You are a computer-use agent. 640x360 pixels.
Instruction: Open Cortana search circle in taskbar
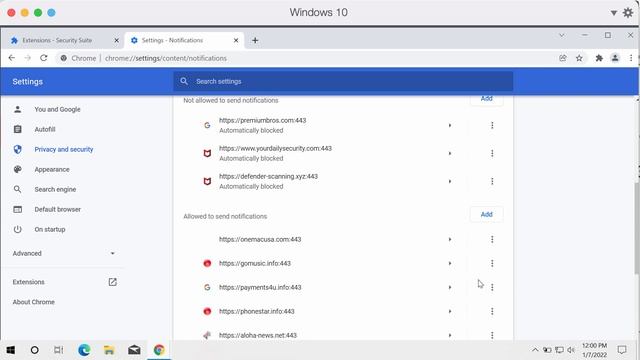(35, 350)
